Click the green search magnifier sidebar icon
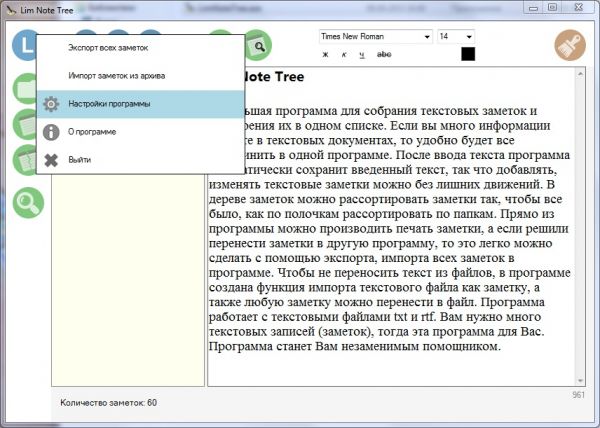This screenshot has height=428, width=600. tap(29, 203)
